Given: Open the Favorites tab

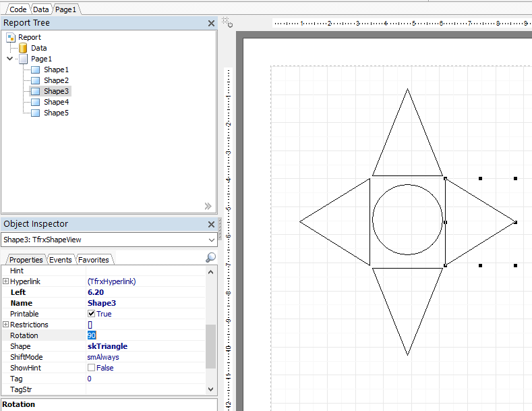Looking at the screenshot, I should tap(94, 260).
